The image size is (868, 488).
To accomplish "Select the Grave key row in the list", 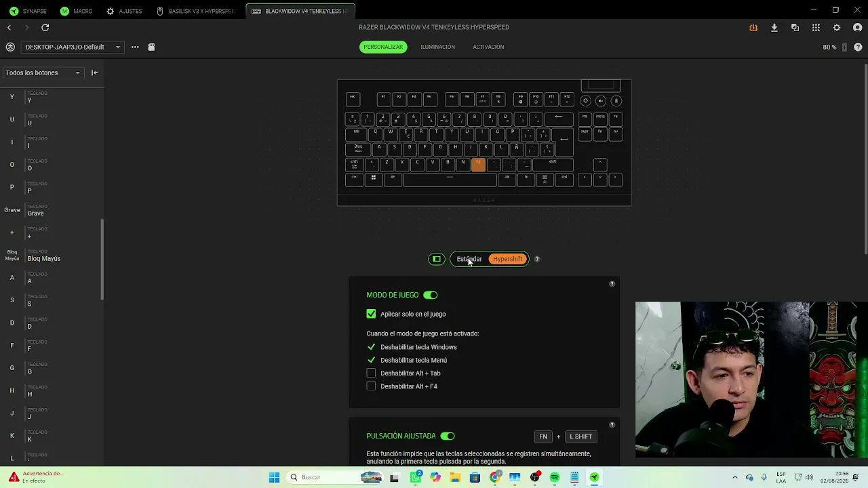I will click(x=52, y=209).
